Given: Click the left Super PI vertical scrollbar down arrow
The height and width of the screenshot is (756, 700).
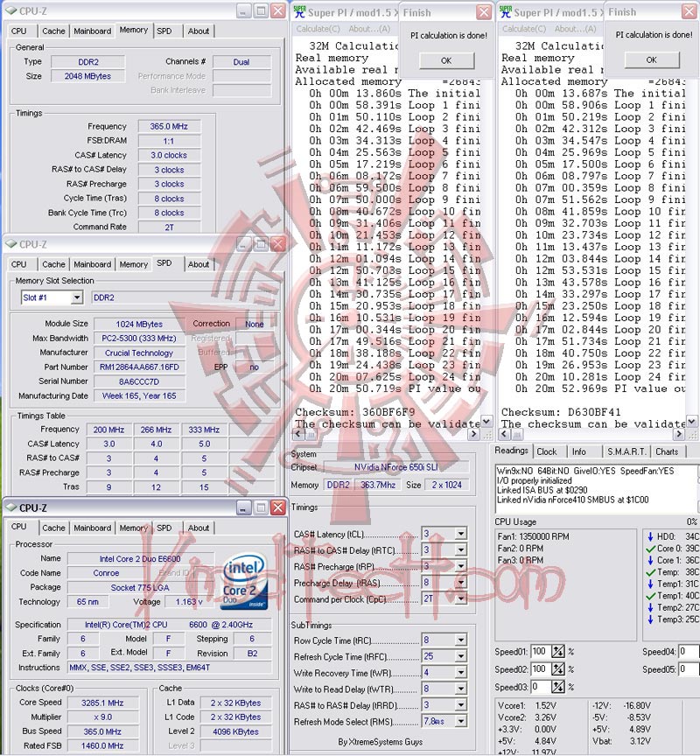Looking at the screenshot, I should tap(486, 422).
